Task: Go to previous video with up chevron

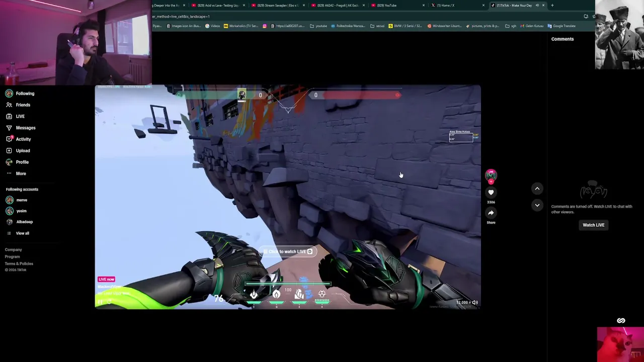Action: (x=537, y=189)
